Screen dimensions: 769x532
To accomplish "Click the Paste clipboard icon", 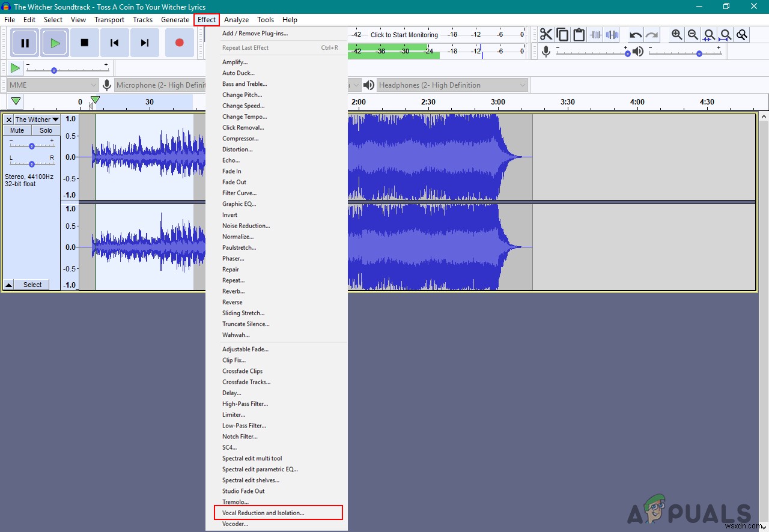I will [x=579, y=35].
